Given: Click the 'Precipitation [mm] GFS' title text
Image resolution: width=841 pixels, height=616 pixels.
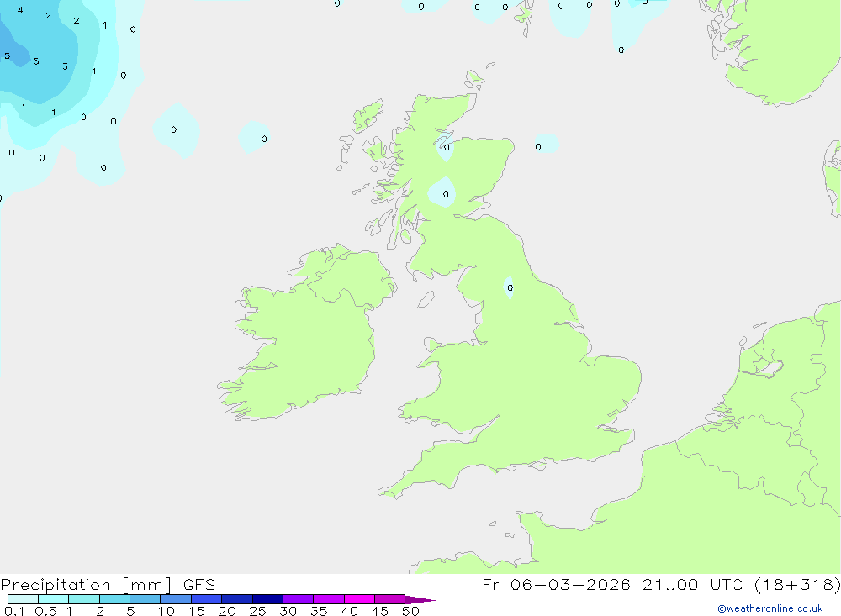Looking at the screenshot, I should click(x=108, y=584).
